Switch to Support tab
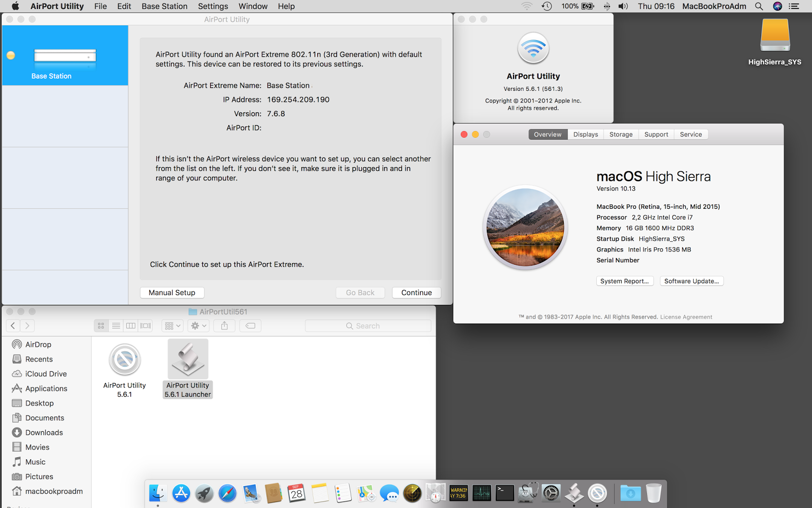The image size is (812, 508). pos(656,134)
